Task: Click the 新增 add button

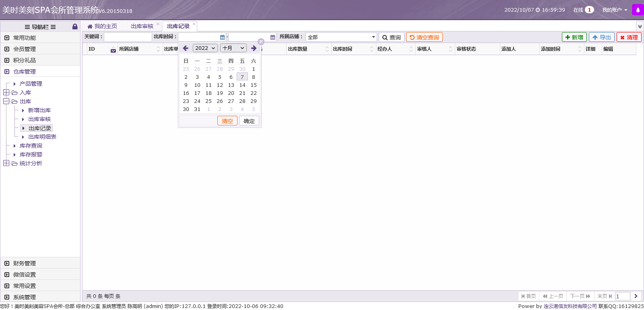Action: point(574,37)
